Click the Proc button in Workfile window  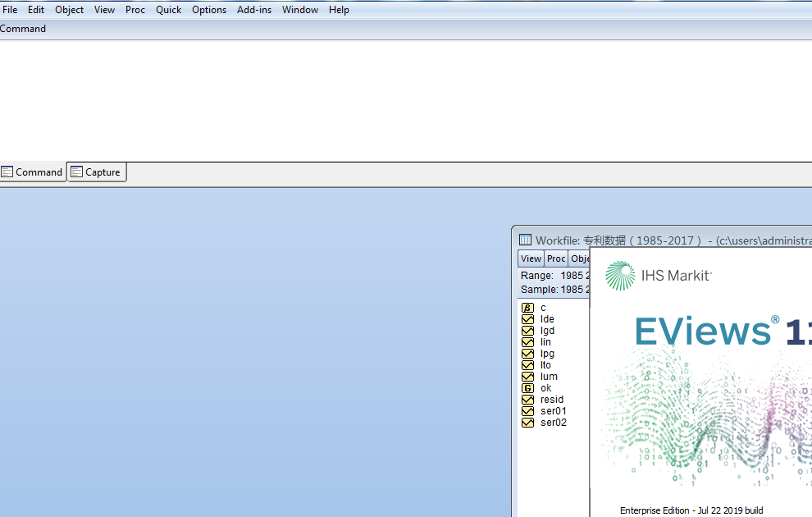[556, 258]
